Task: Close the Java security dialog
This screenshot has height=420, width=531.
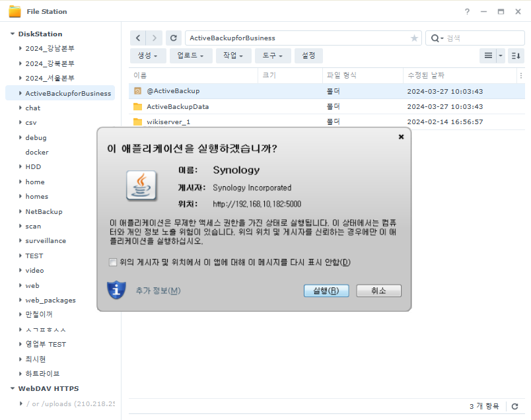Action: pos(402,137)
